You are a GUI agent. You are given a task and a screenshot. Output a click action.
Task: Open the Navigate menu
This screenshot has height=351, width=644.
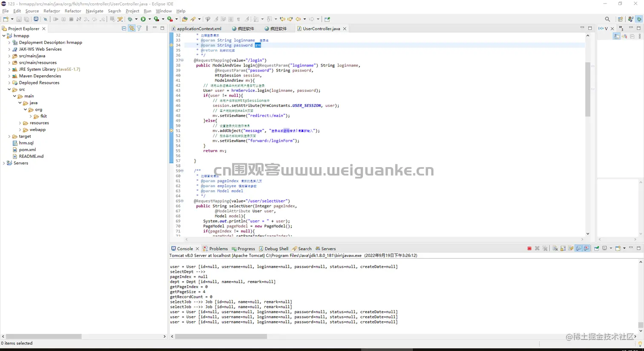pyautogui.click(x=95, y=11)
